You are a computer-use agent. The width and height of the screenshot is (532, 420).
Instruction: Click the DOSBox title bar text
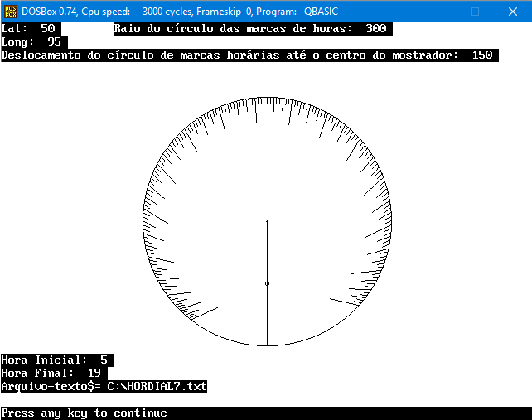[x=180, y=12]
